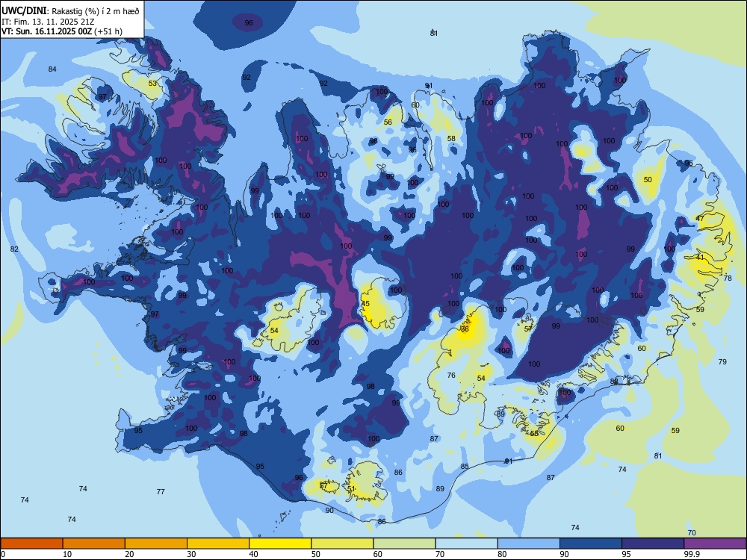Click the map value '45' on the yellow glacier area
Image resolution: width=747 pixels, height=560 pixels.
click(365, 303)
